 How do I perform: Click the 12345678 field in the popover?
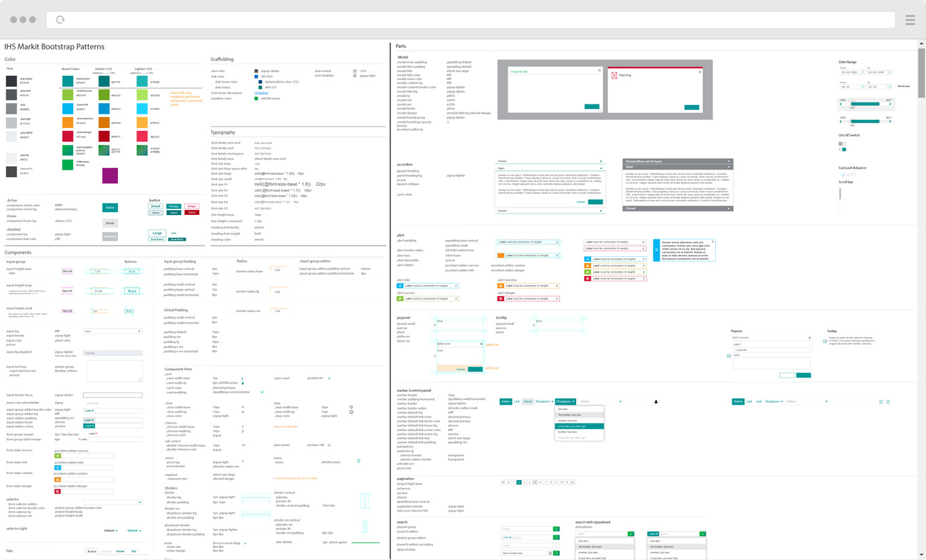pos(772,350)
